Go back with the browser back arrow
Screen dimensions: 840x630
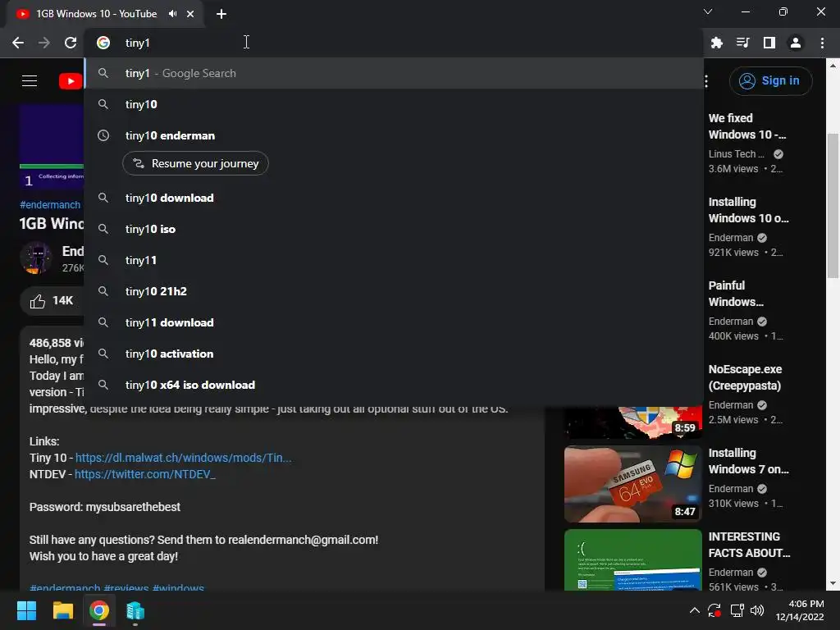coord(18,43)
